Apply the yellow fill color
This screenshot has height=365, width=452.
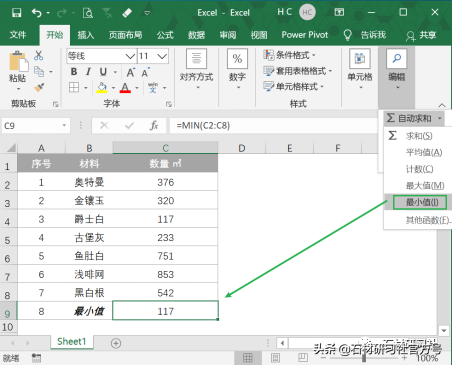click(x=102, y=88)
